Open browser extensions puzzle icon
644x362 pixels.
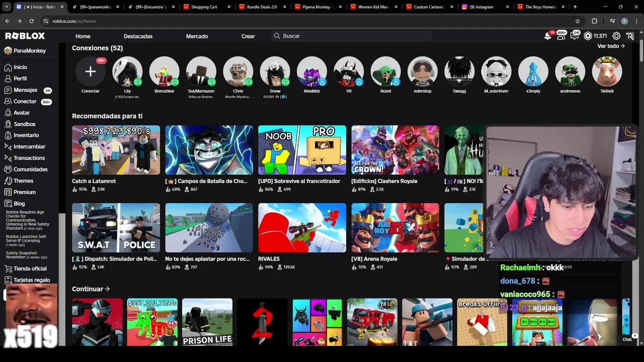point(595,21)
